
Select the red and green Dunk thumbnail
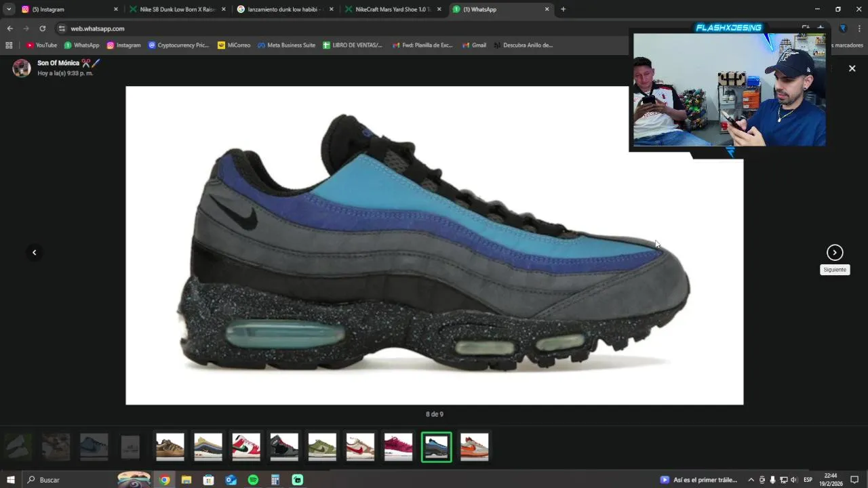pyautogui.click(x=246, y=447)
